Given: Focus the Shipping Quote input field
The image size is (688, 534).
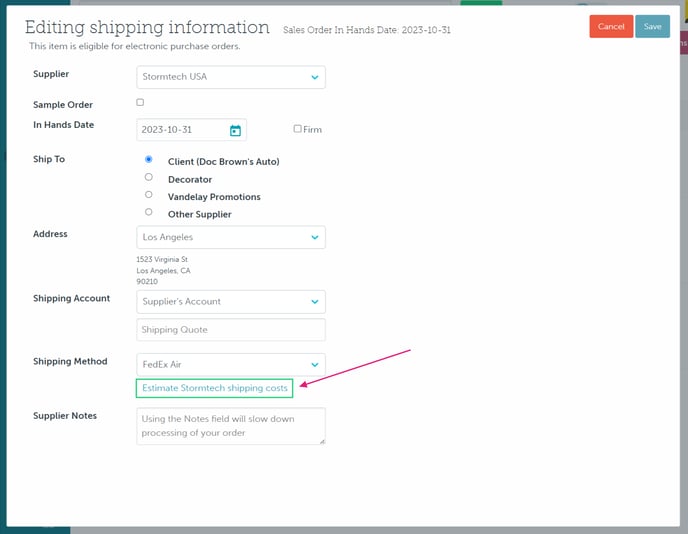Looking at the screenshot, I should (x=230, y=330).
